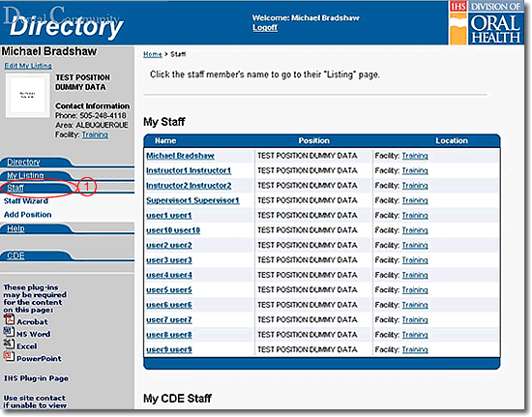Click Use site contact if unable to view
This screenshot has width=532, height=417.
[x=35, y=402]
